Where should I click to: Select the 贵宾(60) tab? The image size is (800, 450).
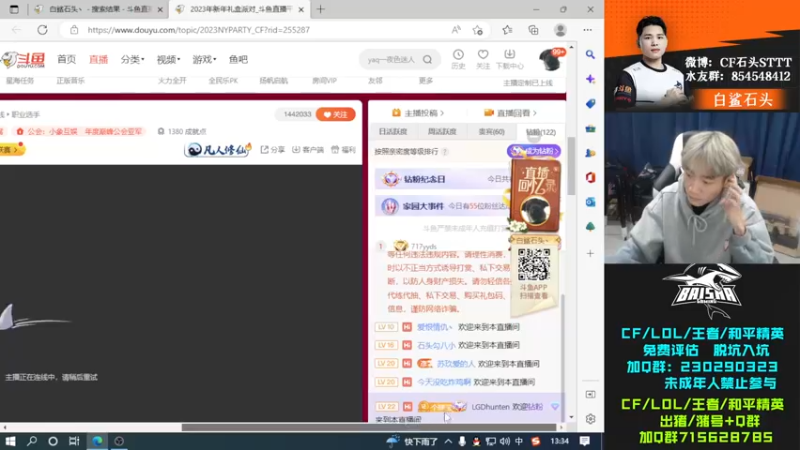click(x=491, y=132)
